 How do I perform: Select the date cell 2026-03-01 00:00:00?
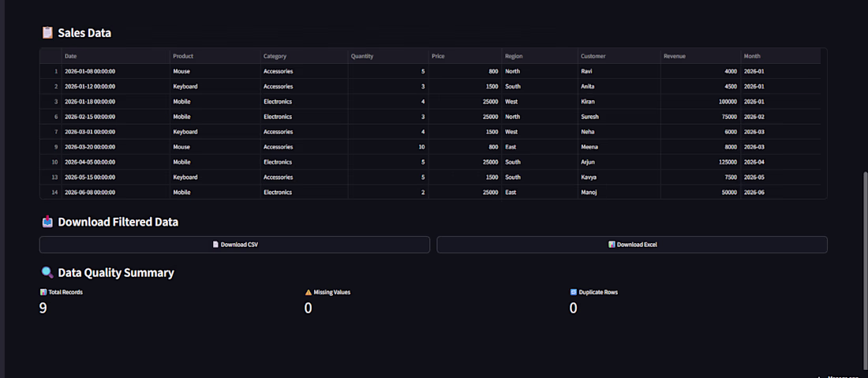[x=115, y=132]
